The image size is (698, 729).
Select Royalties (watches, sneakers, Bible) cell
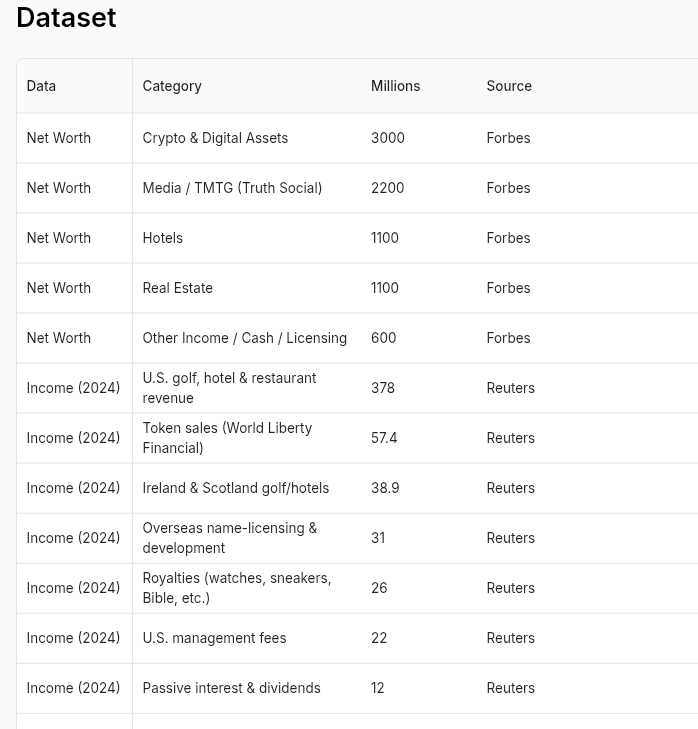(247, 588)
